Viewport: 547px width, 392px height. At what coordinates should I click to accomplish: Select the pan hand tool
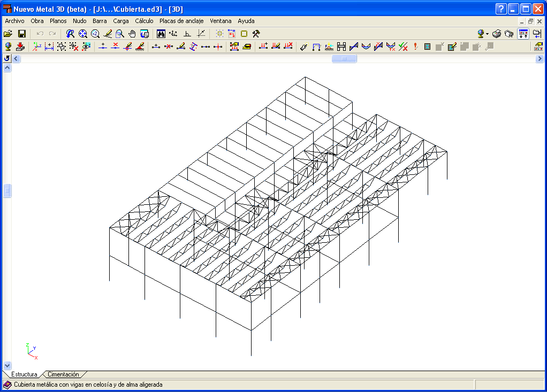click(x=132, y=34)
